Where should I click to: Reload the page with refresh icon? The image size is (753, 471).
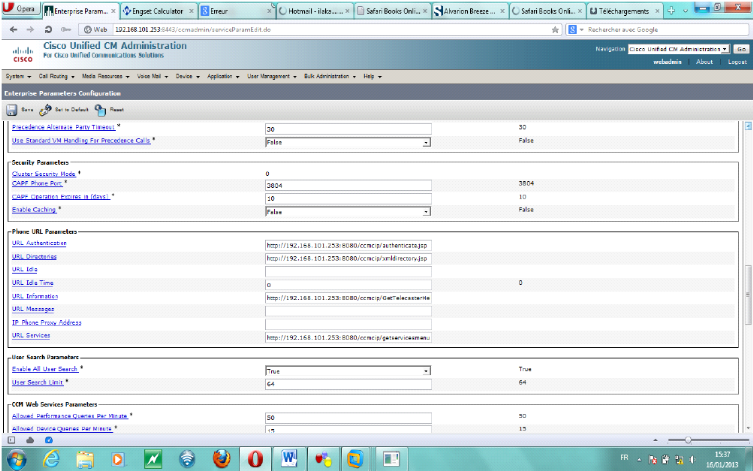pos(48,30)
